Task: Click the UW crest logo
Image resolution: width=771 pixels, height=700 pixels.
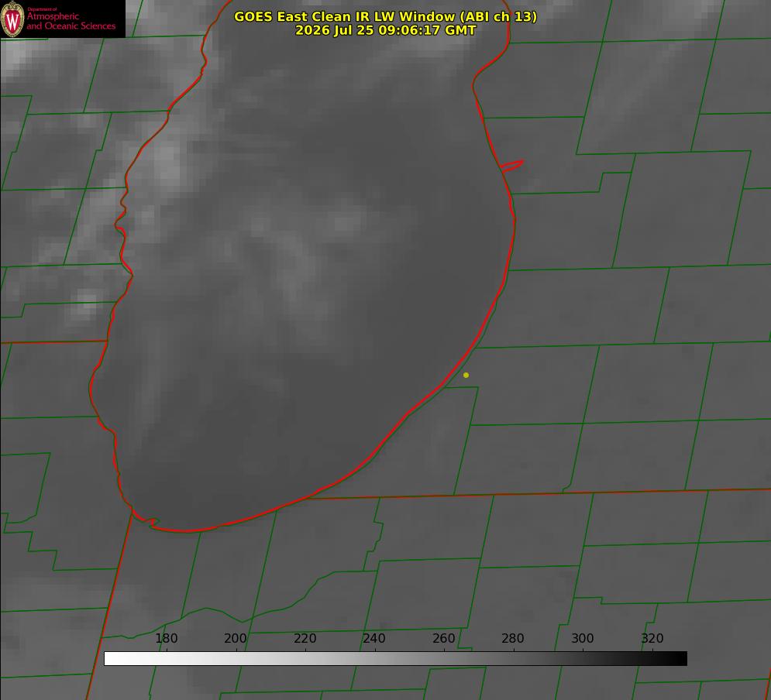Action: click(12, 19)
